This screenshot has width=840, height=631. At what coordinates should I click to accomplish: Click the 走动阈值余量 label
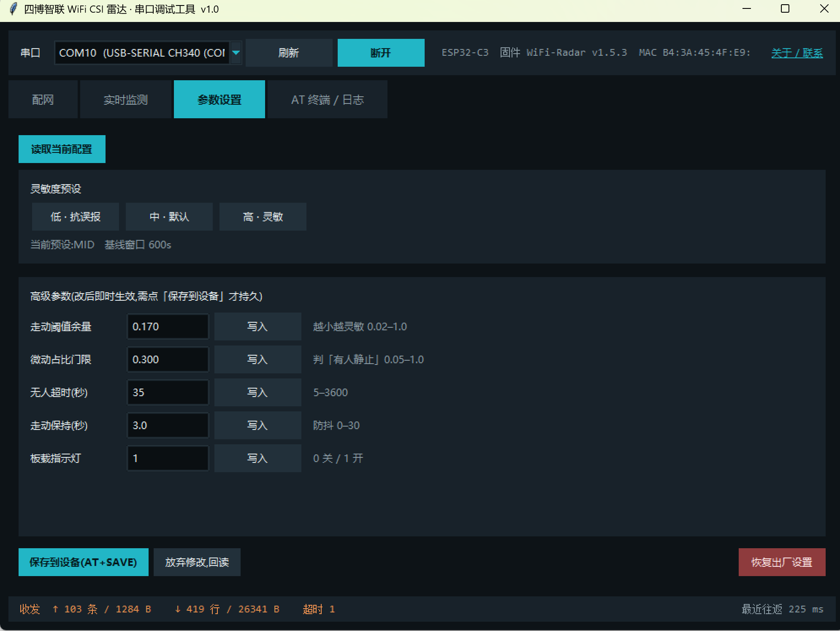[x=61, y=326]
